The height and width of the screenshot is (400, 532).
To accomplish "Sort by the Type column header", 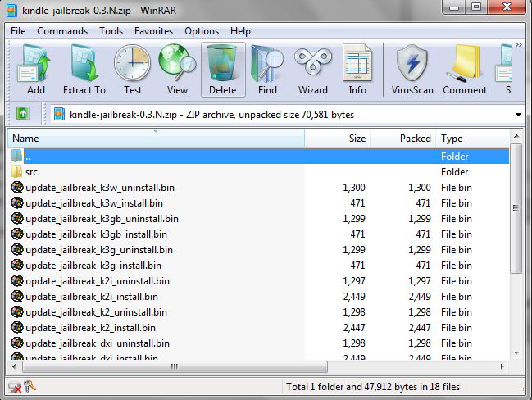I will pos(472,138).
